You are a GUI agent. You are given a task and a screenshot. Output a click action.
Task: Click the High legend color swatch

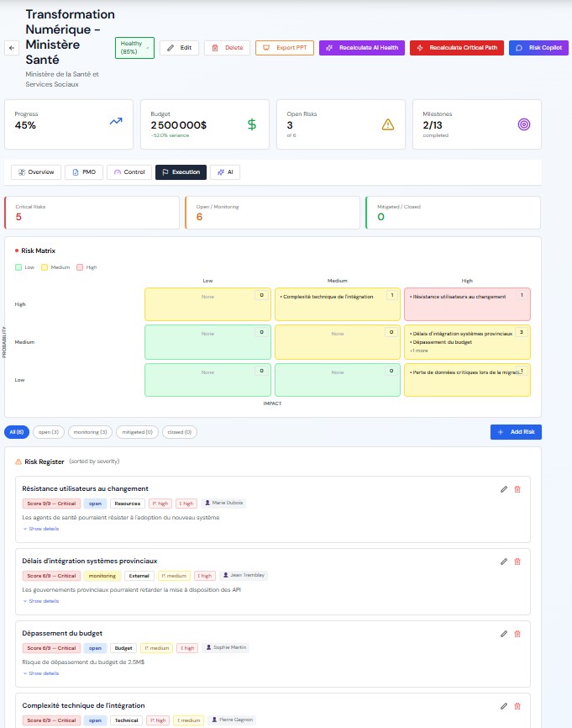pyautogui.click(x=80, y=267)
